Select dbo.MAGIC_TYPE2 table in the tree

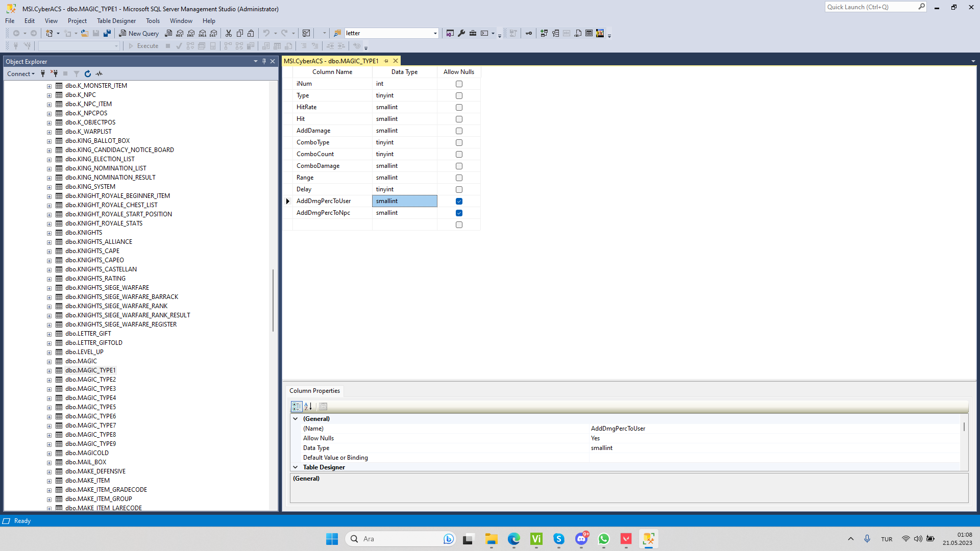click(90, 380)
